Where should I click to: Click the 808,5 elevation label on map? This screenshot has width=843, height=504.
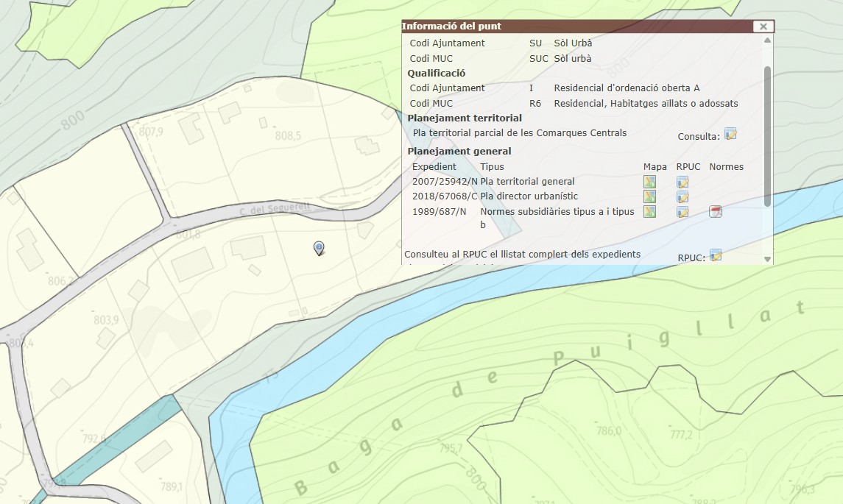(x=288, y=136)
